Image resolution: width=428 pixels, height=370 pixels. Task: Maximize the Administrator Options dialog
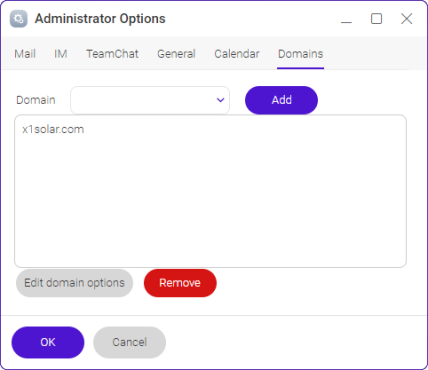(x=376, y=19)
